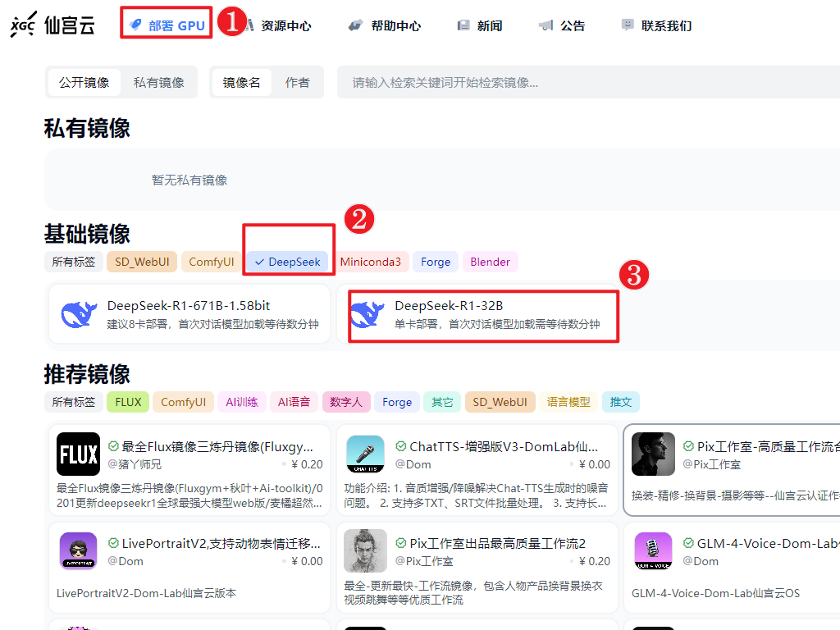The width and height of the screenshot is (840, 630).
Task: Click verified badge on Pix工作流2 card
Action: coord(400,543)
